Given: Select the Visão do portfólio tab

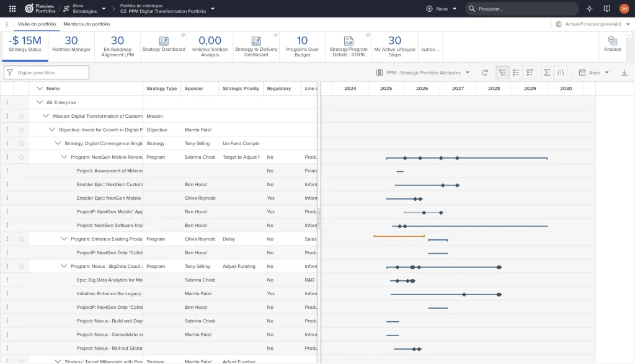Looking at the screenshot, I should point(37,24).
